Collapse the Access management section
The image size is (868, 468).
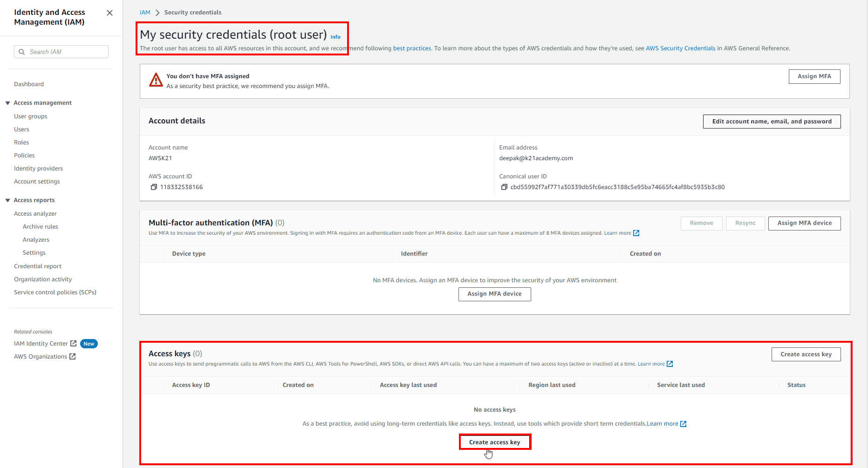[x=8, y=103]
